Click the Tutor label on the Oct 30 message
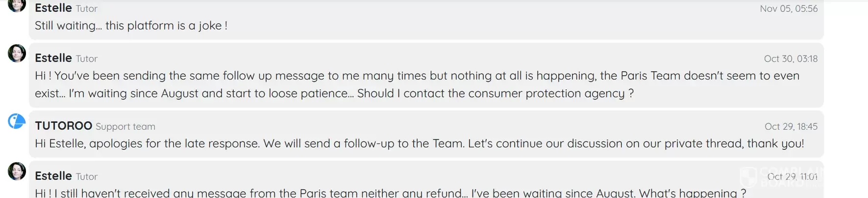 (87, 59)
